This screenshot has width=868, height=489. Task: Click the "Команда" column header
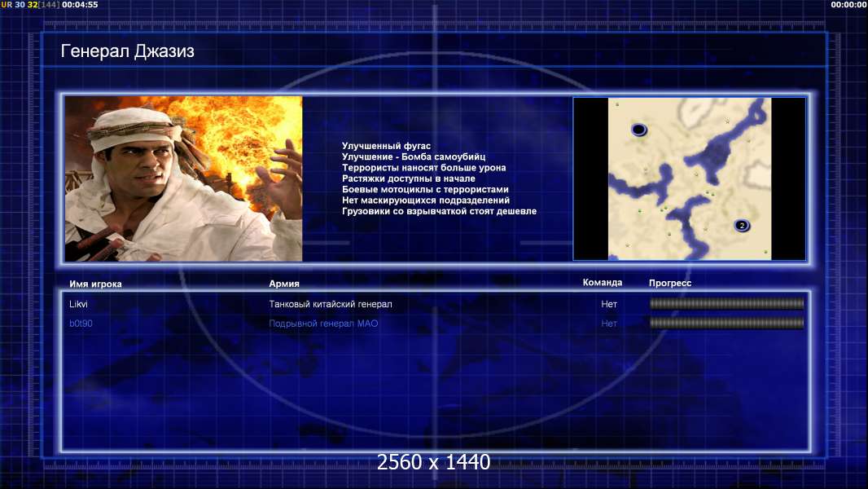(603, 283)
